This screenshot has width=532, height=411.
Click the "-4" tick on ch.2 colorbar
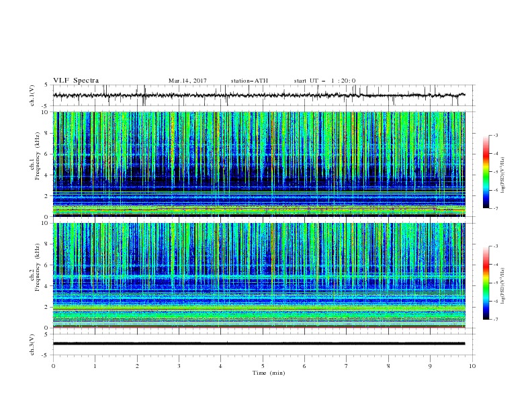tap(495, 265)
